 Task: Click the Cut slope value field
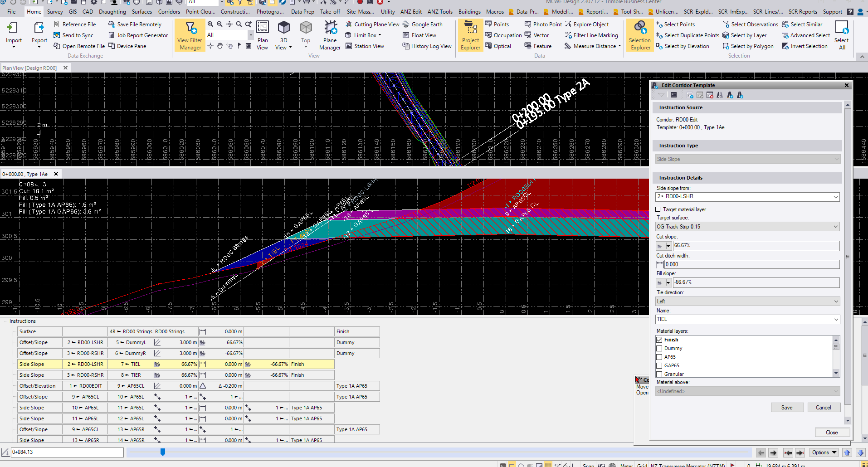pos(755,246)
